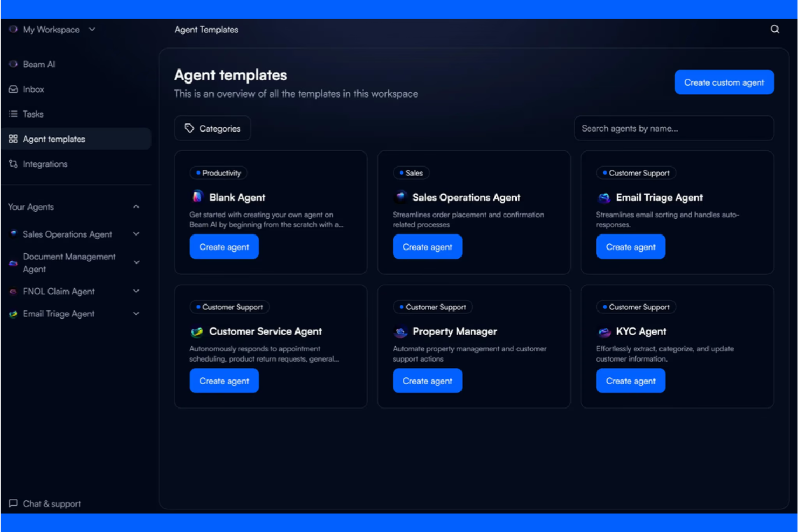The height and width of the screenshot is (532, 798).
Task: Click Sales Operations Agent card title
Action: coord(466,197)
